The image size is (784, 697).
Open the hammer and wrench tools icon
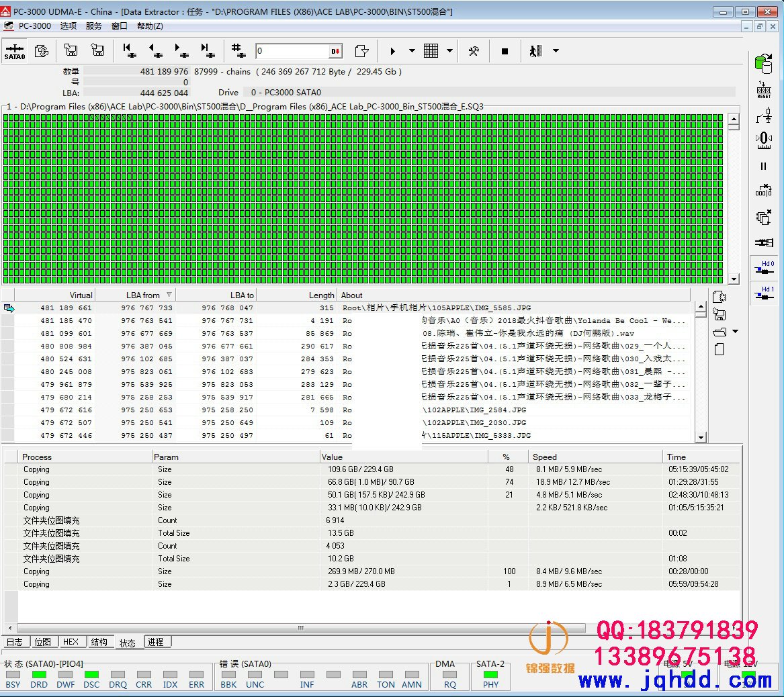tap(474, 51)
